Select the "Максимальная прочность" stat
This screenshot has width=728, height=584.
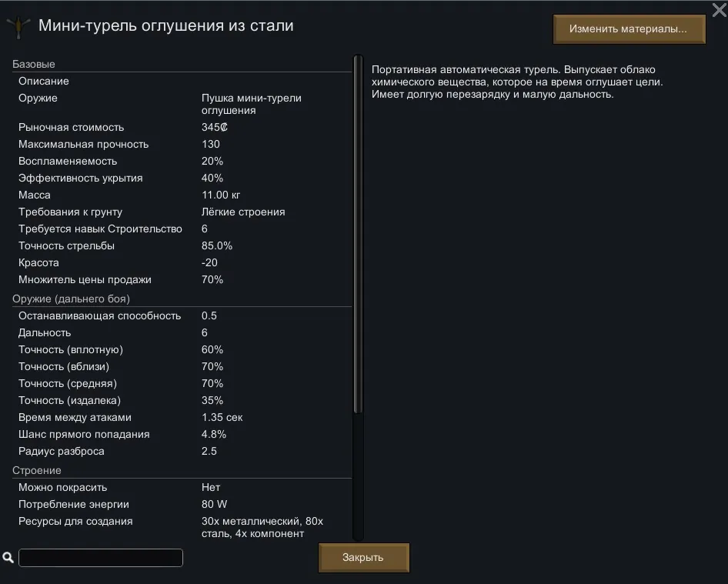pos(182,144)
